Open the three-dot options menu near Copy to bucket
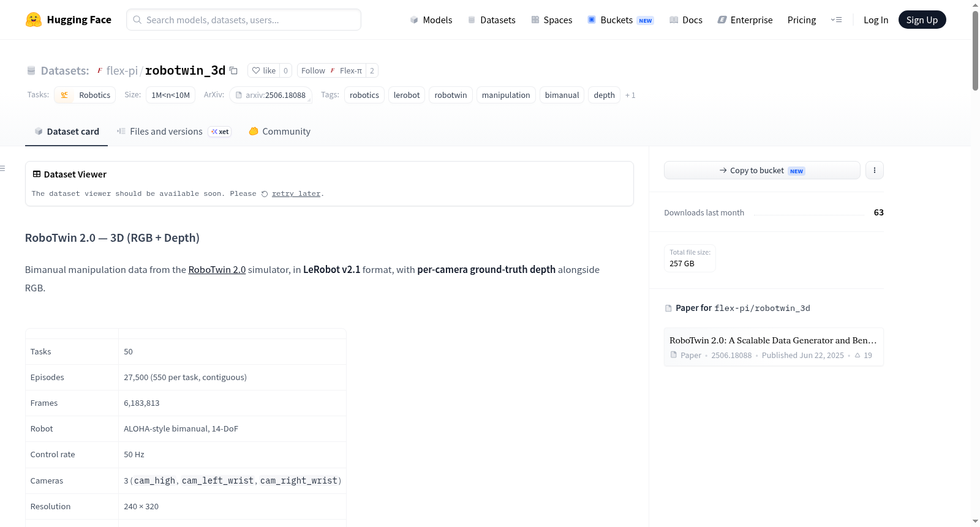The image size is (980, 527). (875, 170)
